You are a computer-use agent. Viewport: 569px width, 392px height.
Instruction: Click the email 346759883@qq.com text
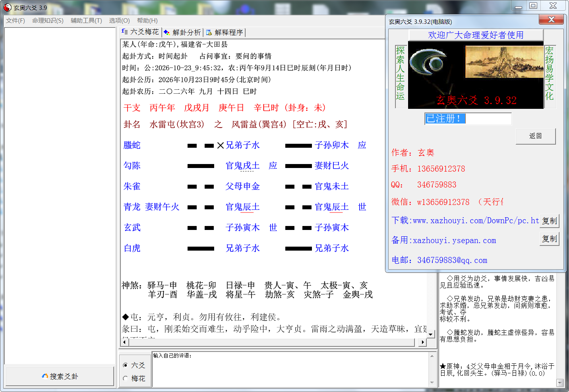[452, 261]
